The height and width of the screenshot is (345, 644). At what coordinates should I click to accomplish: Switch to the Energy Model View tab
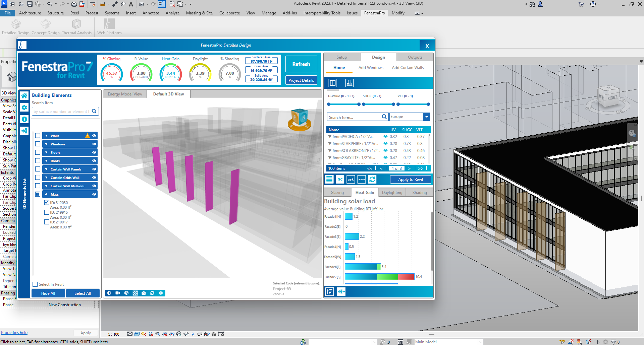[125, 94]
